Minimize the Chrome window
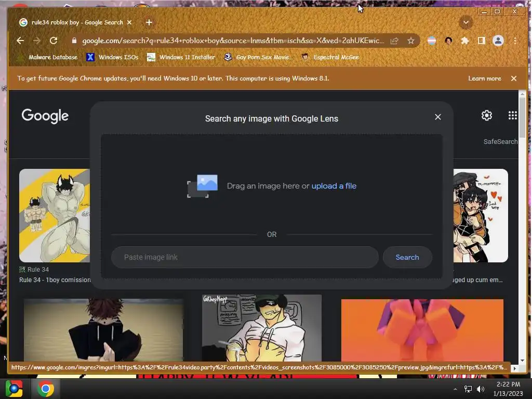Image resolution: width=532 pixels, height=399 pixels. click(484, 12)
